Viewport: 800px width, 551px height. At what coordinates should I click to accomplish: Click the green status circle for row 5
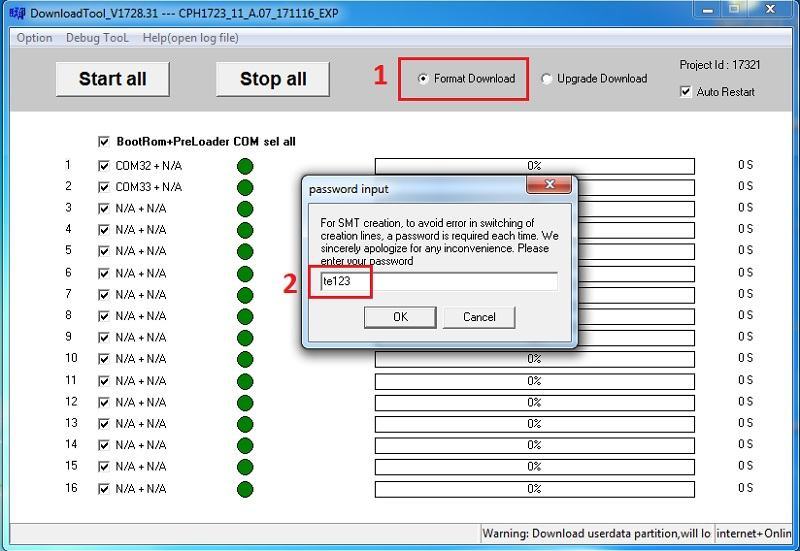pyautogui.click(x=245, y=251)
